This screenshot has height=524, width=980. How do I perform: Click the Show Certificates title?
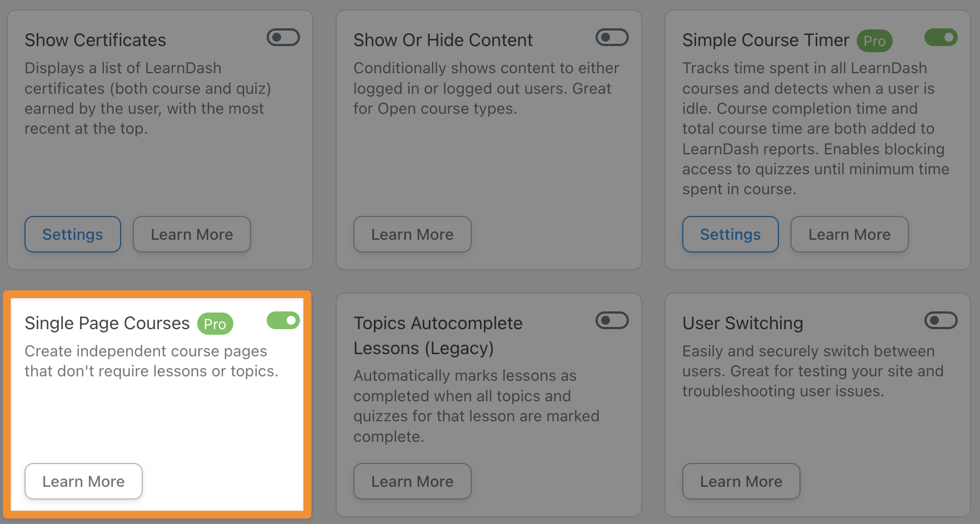click(95, 40)
